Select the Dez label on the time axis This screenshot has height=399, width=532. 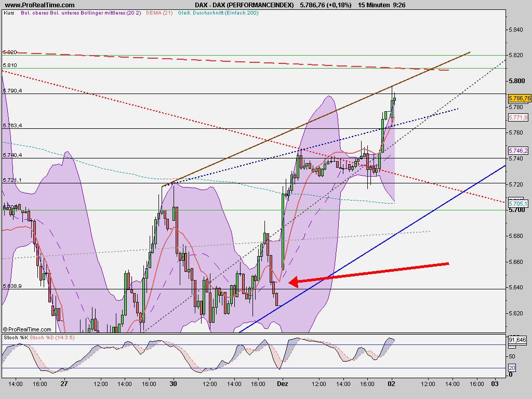283,383
